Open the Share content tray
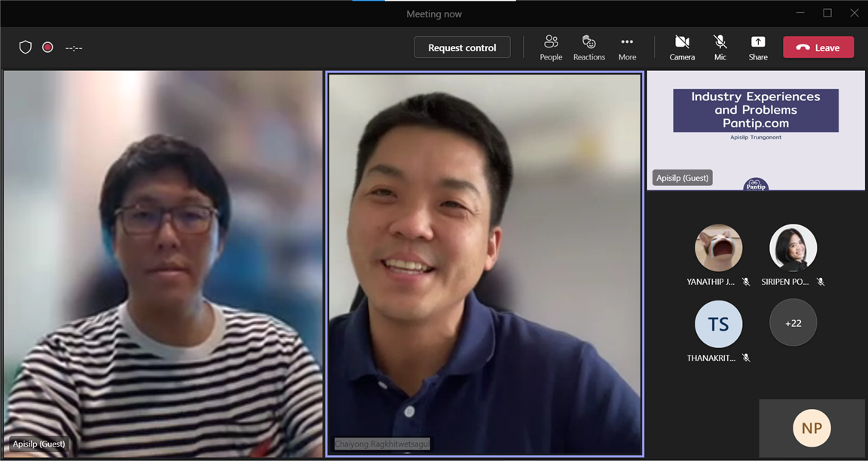Viewport: 868px width, 461px height. pyautogui.click(x=758, y=47)
